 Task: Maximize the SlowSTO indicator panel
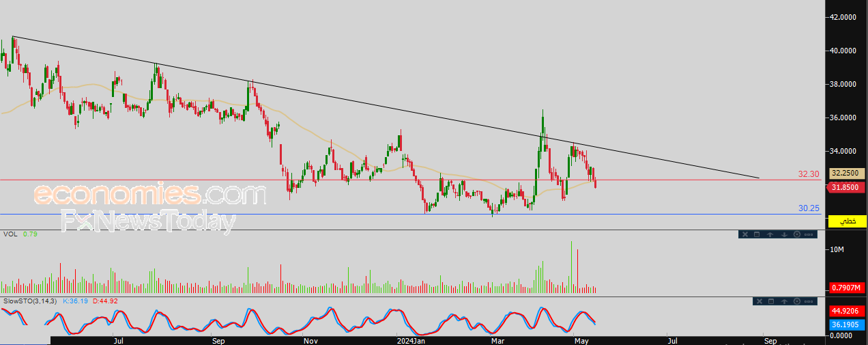[771, 301]
